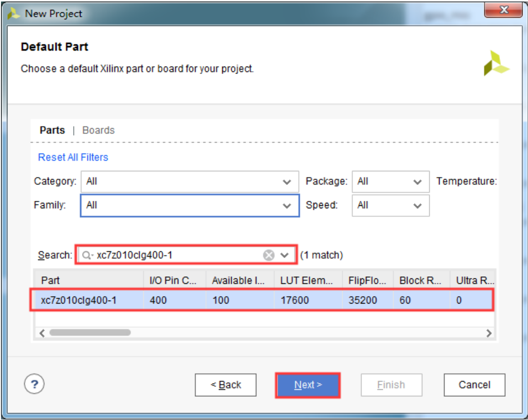Click the Finish button
This screenshot has height=420, width=528.
click(391, 385)
